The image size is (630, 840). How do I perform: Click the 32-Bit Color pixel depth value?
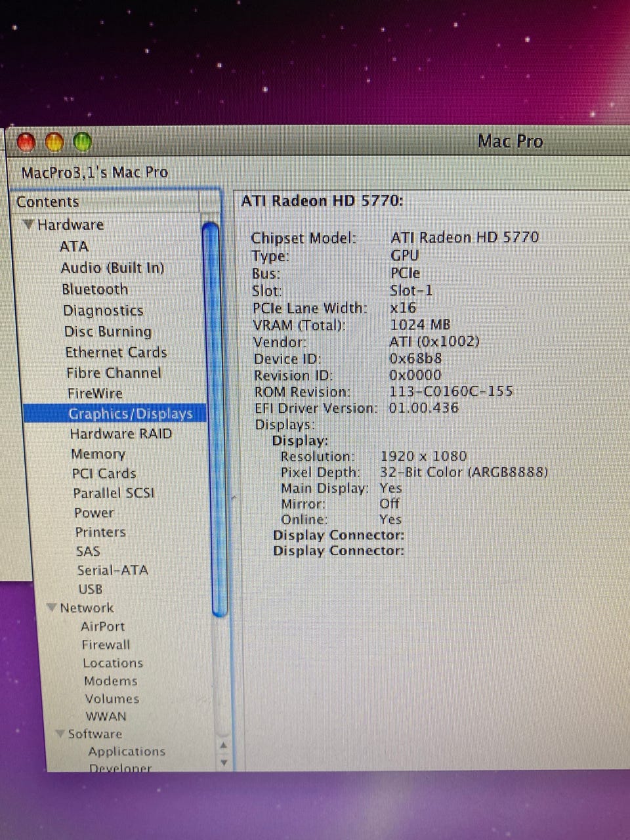[x=463, y=472]
